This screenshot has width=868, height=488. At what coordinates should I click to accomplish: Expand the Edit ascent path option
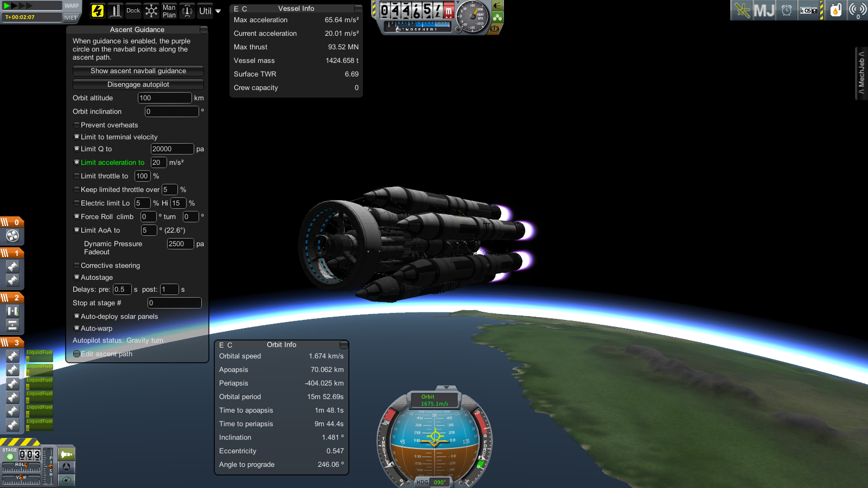coord(76,354)
